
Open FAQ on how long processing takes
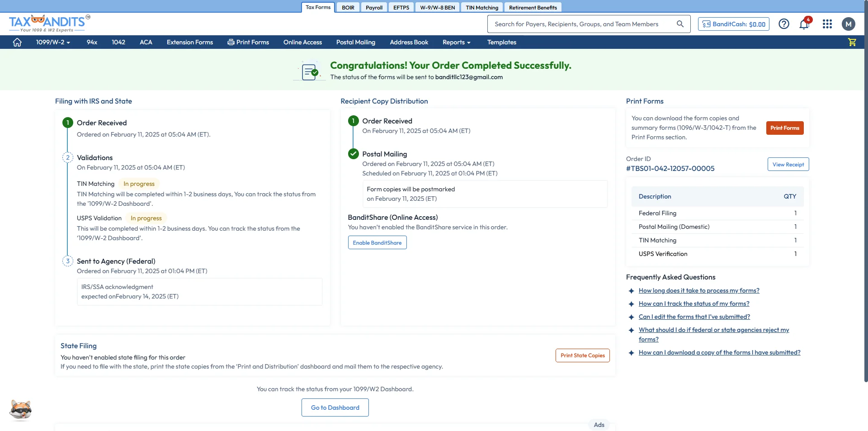point(698,291)
